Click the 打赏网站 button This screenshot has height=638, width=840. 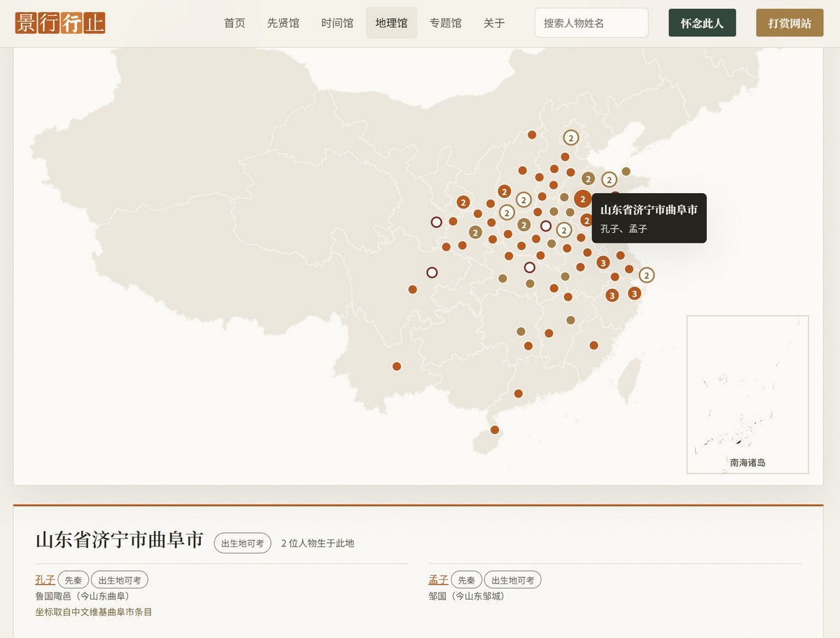click(x=790, y=23)
